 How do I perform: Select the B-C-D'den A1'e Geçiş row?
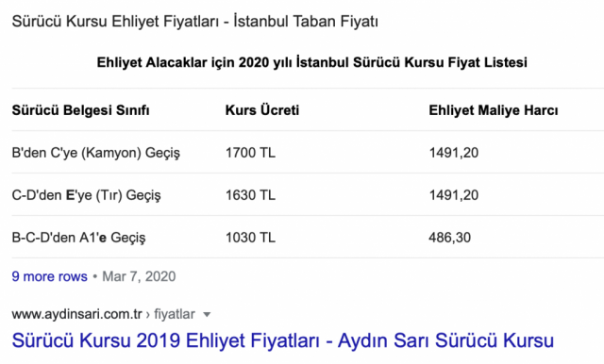[x=308, y=237]
